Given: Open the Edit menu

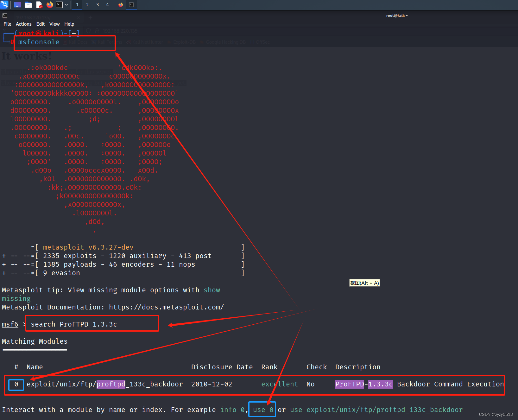Looking at the screenshot, I should (x=41, y=24).
